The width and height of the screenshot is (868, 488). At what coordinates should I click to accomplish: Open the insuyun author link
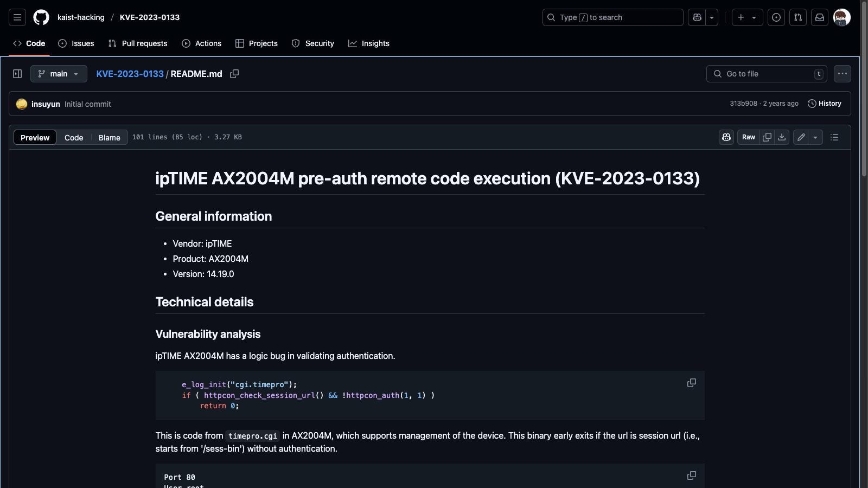46,104
